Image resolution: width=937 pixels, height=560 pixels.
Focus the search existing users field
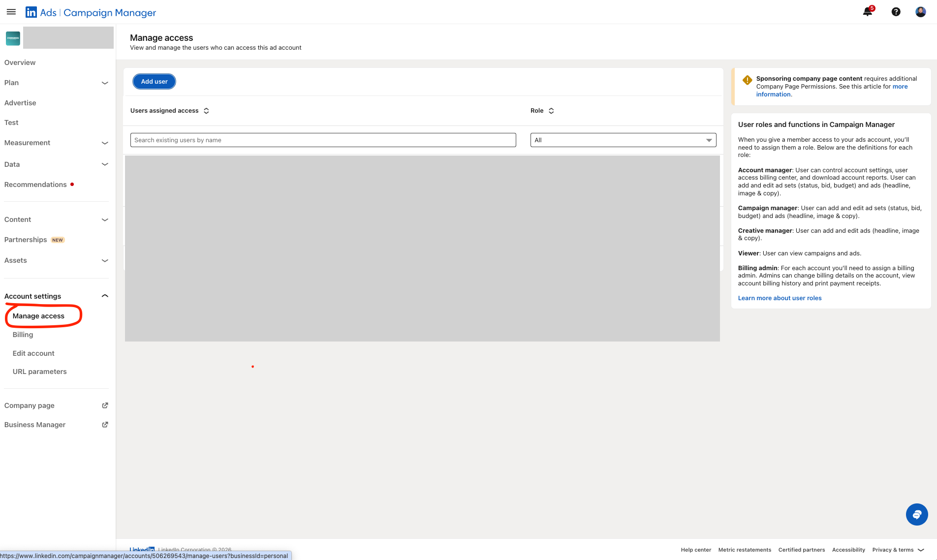click(323, 140)
